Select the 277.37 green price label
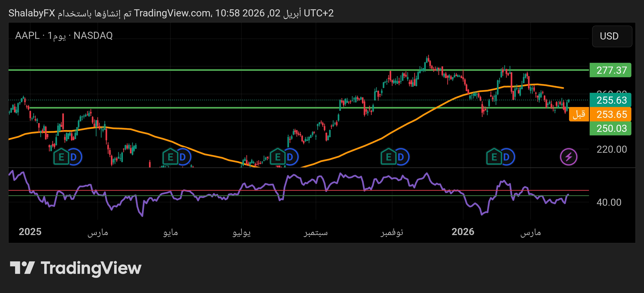644x293 pixels. (x=610, y=70)
